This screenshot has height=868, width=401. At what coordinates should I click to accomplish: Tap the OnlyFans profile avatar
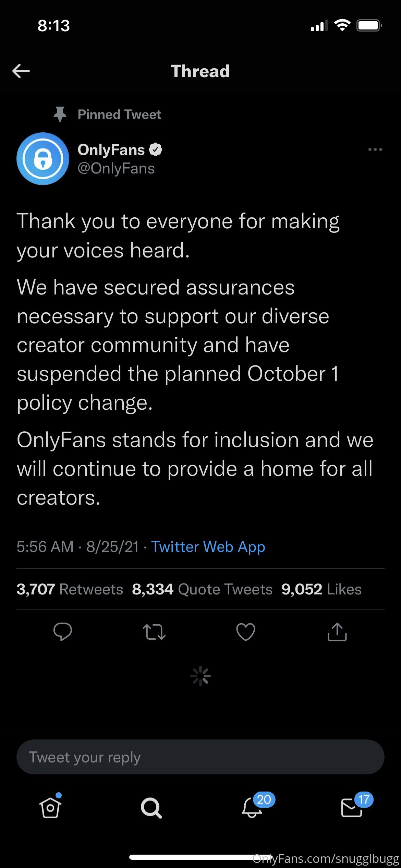pos(43,159)
